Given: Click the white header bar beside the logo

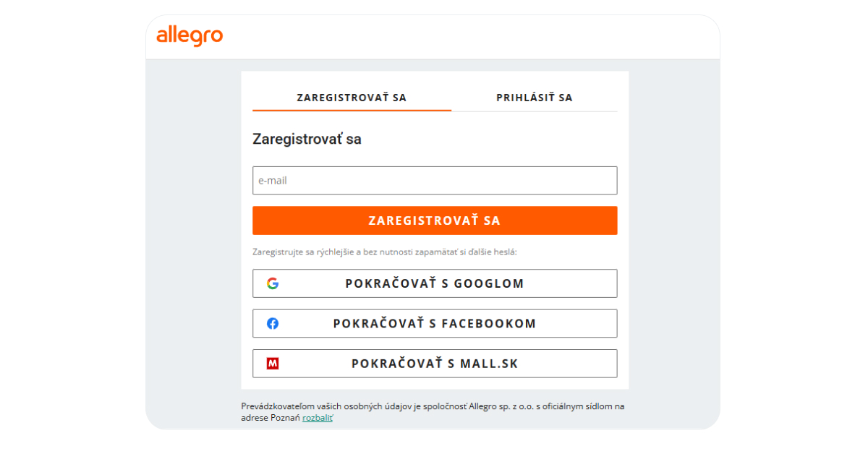Looking at the screenshot, I should 470,36.
